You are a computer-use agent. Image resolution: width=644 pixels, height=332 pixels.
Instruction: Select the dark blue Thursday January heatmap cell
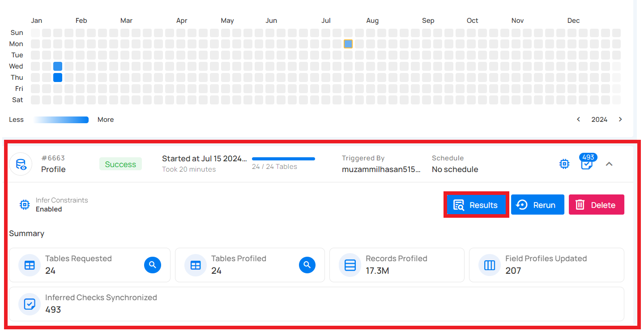58,78
